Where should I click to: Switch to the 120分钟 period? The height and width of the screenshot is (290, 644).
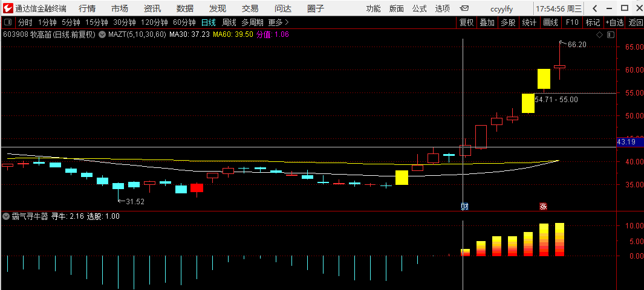click(x=154, y=22)
